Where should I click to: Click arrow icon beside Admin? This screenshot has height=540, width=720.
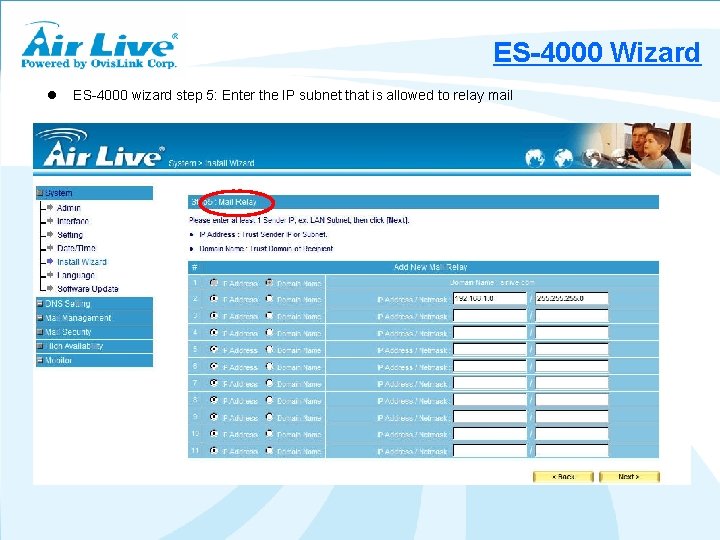[x=50, y=208]
